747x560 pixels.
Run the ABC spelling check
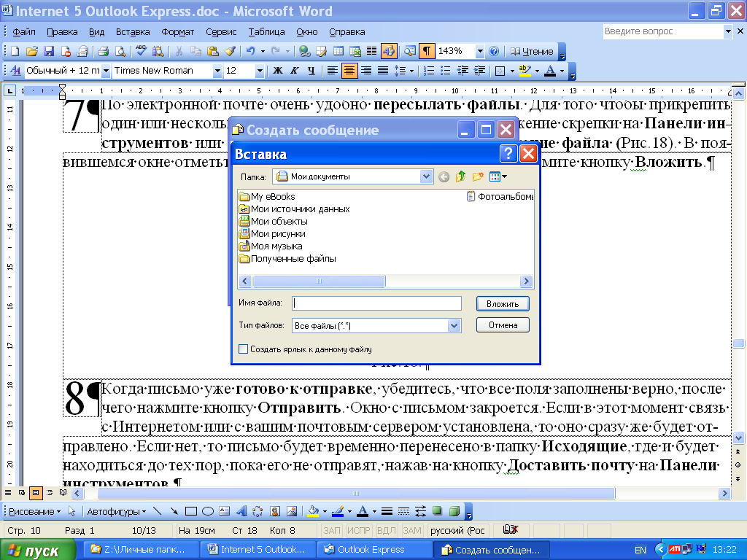coord(141,51)
